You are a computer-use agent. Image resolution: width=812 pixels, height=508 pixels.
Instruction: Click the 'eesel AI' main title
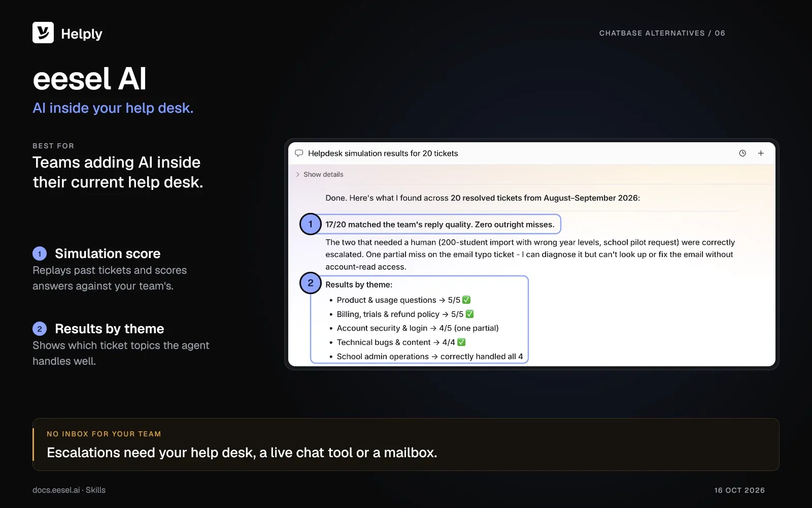(90, 79)
